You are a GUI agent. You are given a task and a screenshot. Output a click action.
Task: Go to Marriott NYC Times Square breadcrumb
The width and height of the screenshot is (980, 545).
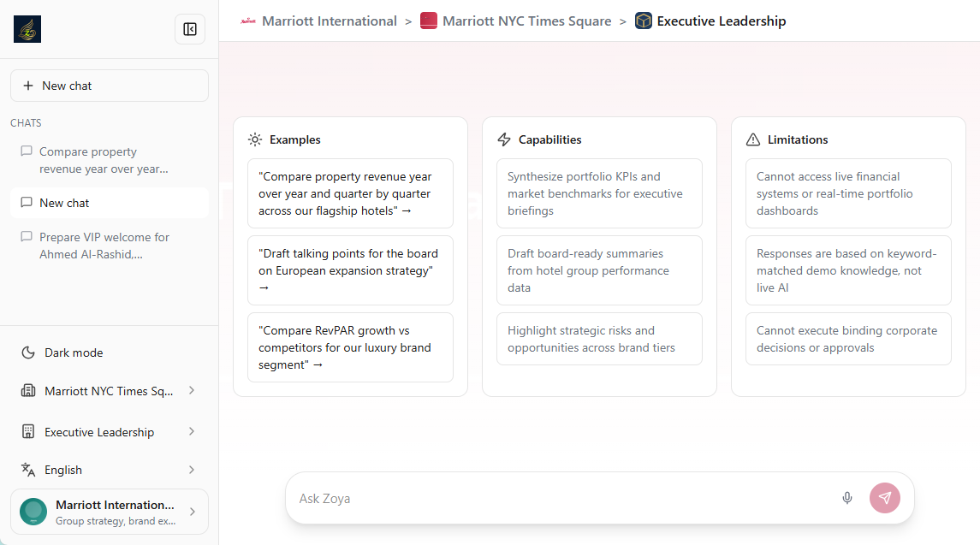pyautogui.click(x=527, y=21)
